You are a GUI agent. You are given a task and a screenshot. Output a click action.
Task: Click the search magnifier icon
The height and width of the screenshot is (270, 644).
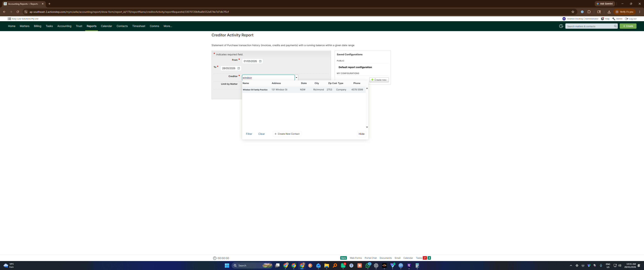tap(615, 26)
